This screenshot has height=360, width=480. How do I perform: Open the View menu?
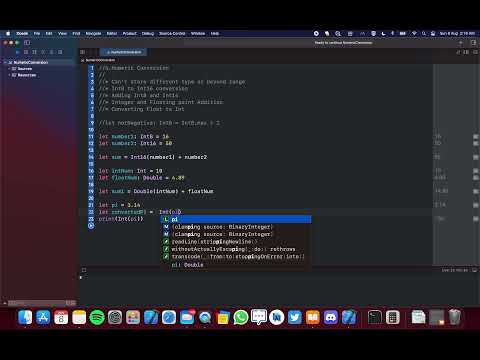(62, 33)
